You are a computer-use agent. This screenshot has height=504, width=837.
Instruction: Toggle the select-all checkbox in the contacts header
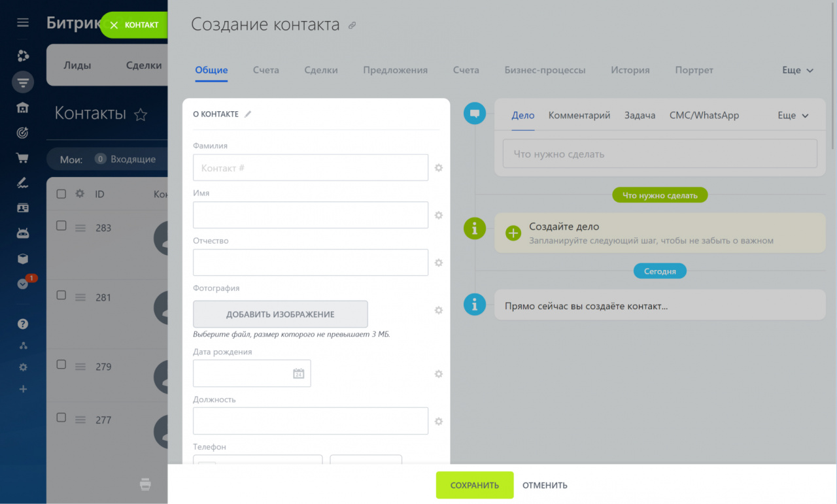coord(61,193)
